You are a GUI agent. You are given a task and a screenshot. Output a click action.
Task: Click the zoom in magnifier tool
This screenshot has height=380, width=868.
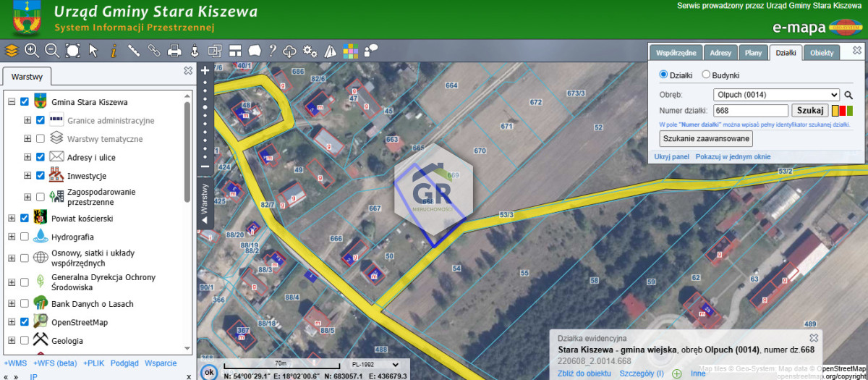click(x=31, y=51)
